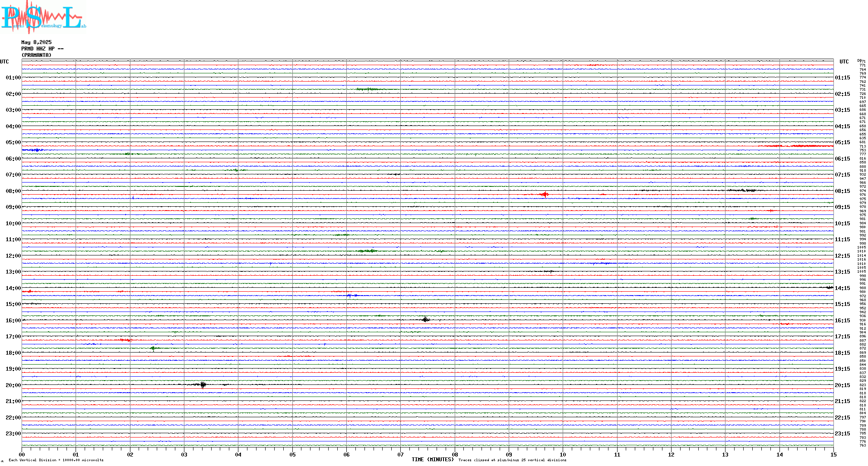This screenshot has height=466, width=868.
Task: Click the '17:00' hour label
Action: tap(13, 337)
